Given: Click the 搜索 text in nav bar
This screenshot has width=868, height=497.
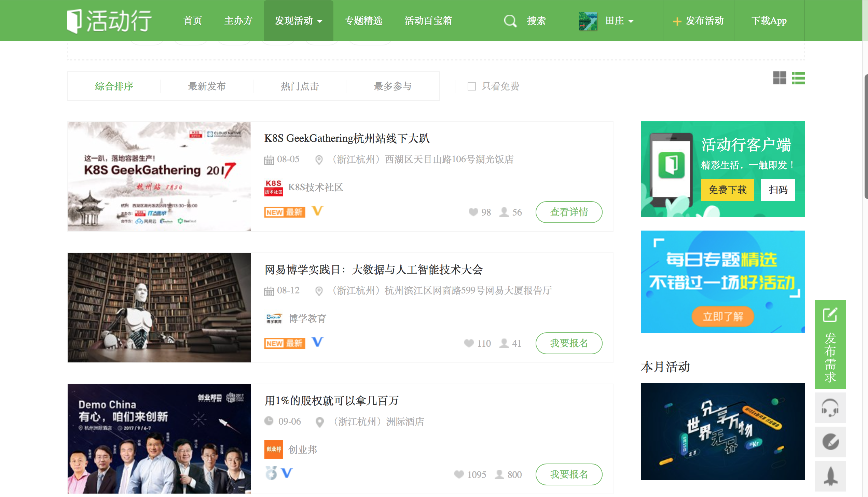Looking at the screenshot, I should [536, 21].
